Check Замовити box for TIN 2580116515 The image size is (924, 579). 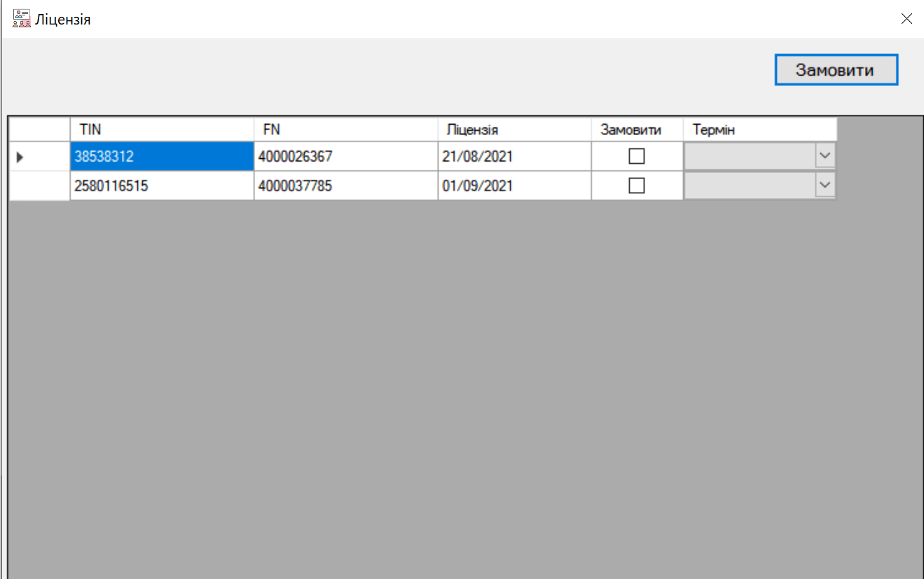pos(636,186)
